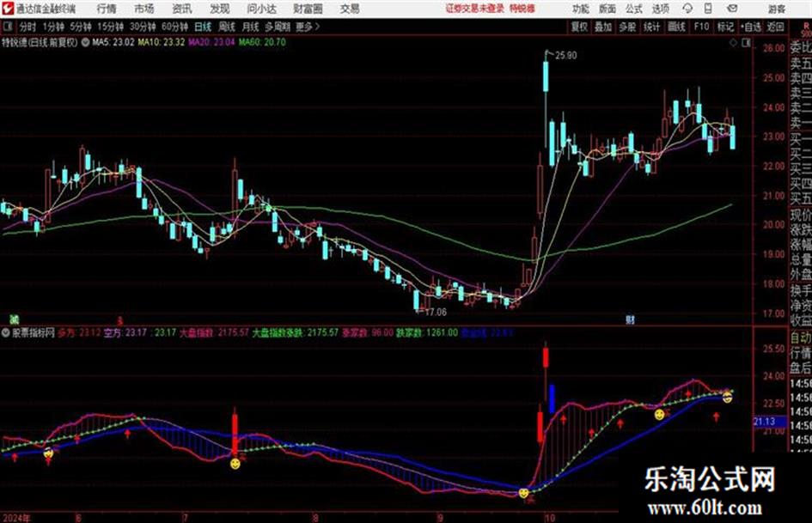Screen dimensions: 812x523
Task: Click the side panel toggle icon beside the diamond
Action: [x=746, y=43]
